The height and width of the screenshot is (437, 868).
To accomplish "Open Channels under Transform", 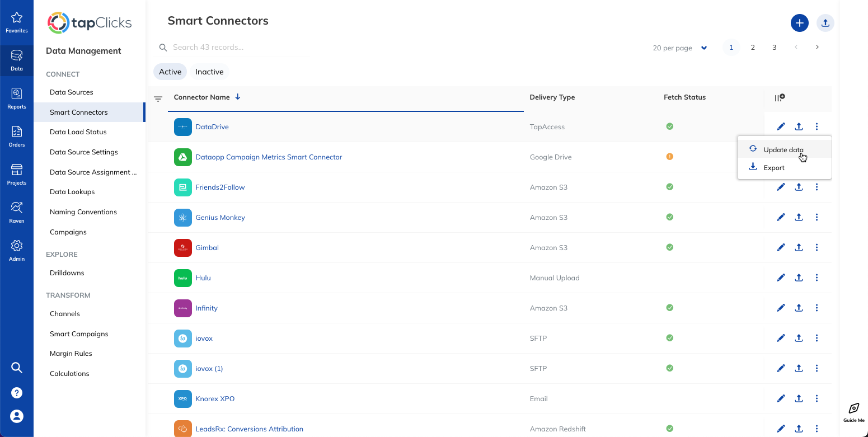I will click(x=65, y=314).
